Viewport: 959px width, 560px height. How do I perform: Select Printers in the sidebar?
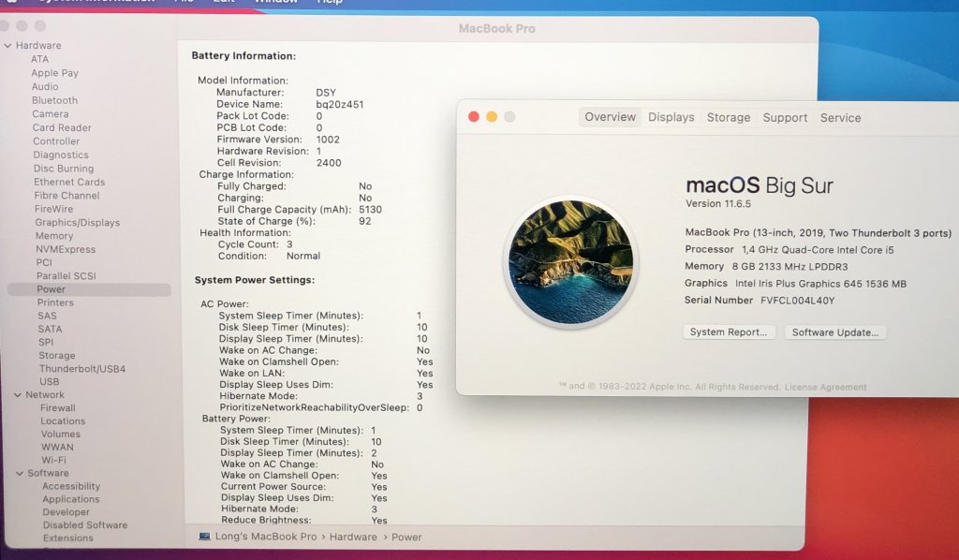(55, 302)
